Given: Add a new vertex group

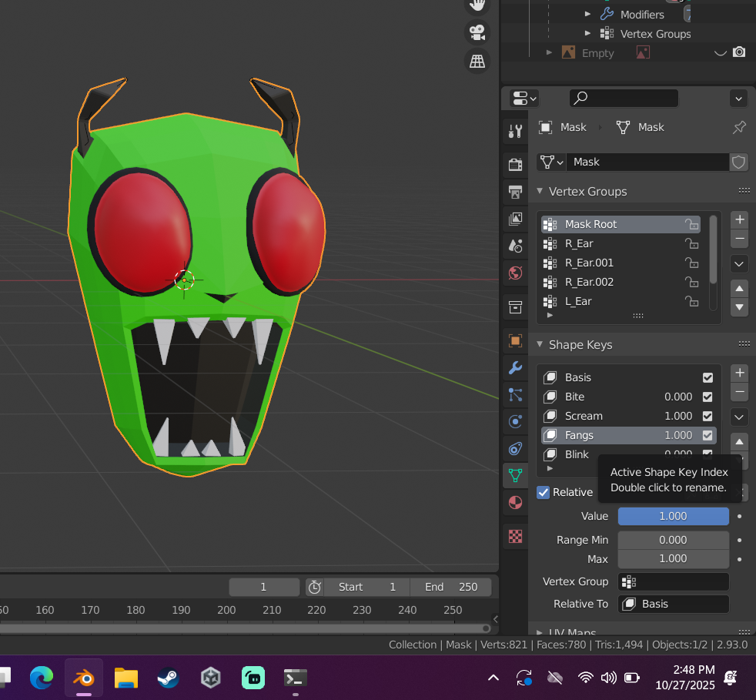Looking at the screenshot, I should 739,219.
